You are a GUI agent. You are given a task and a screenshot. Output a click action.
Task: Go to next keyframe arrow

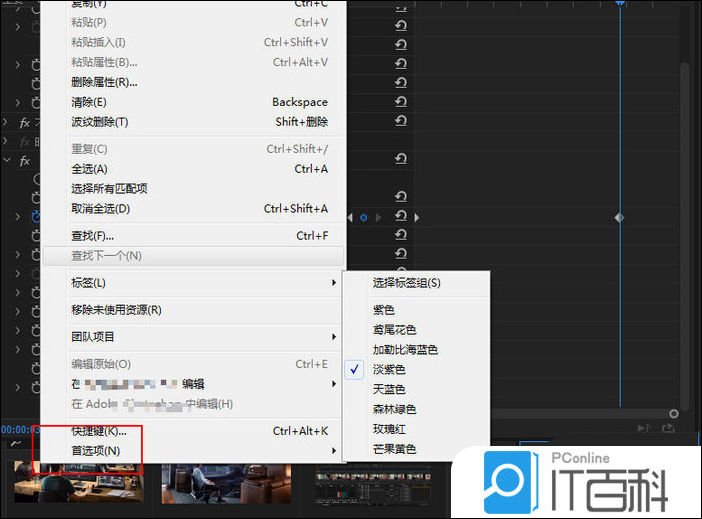click(x=378, y=218)
